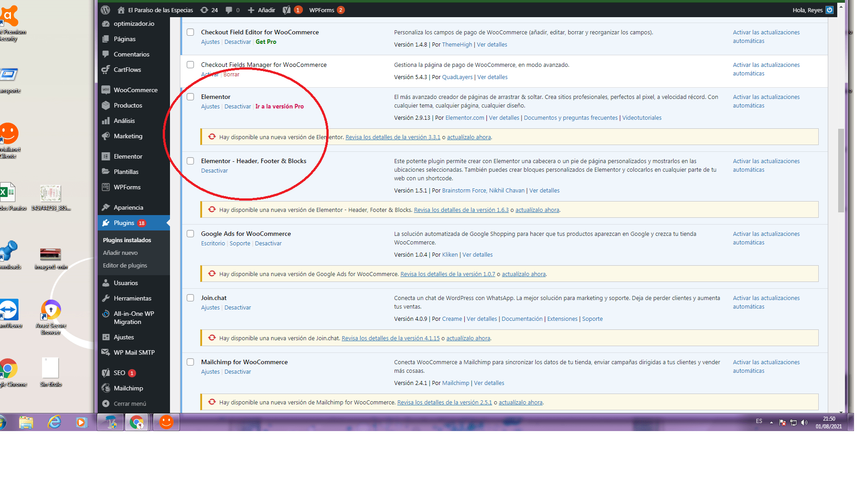The height and width of the screenshot is (488, 868).
Task: Open File Explorer from the taskbar
Action: point(26,422)
